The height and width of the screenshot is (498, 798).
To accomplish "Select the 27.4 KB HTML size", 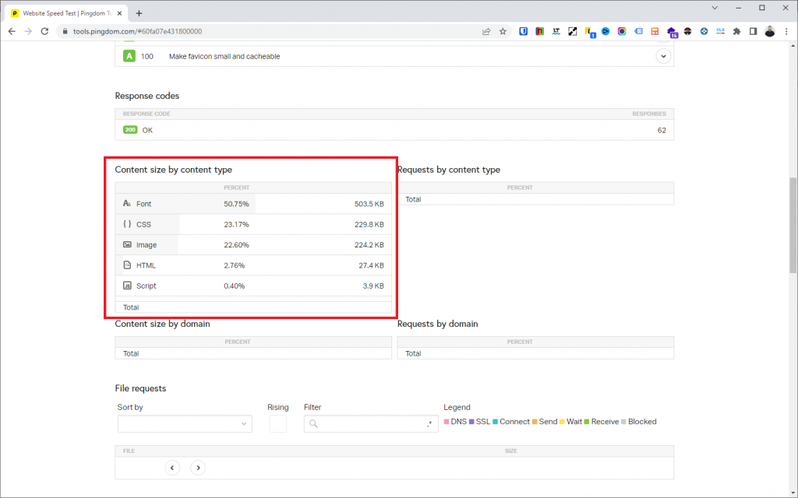I will click(371, 265).
